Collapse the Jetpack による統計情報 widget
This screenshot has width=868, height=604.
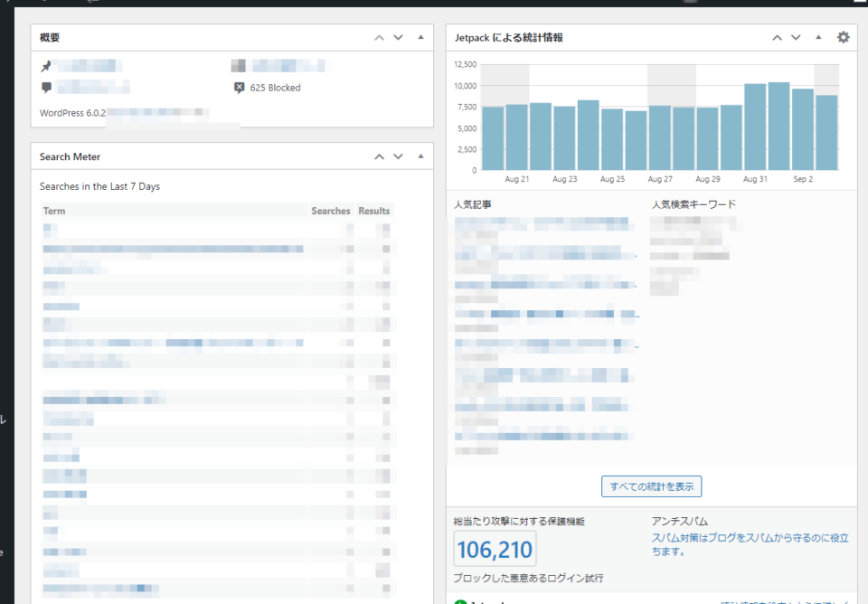pyautogui.click(x=816, y=37)
